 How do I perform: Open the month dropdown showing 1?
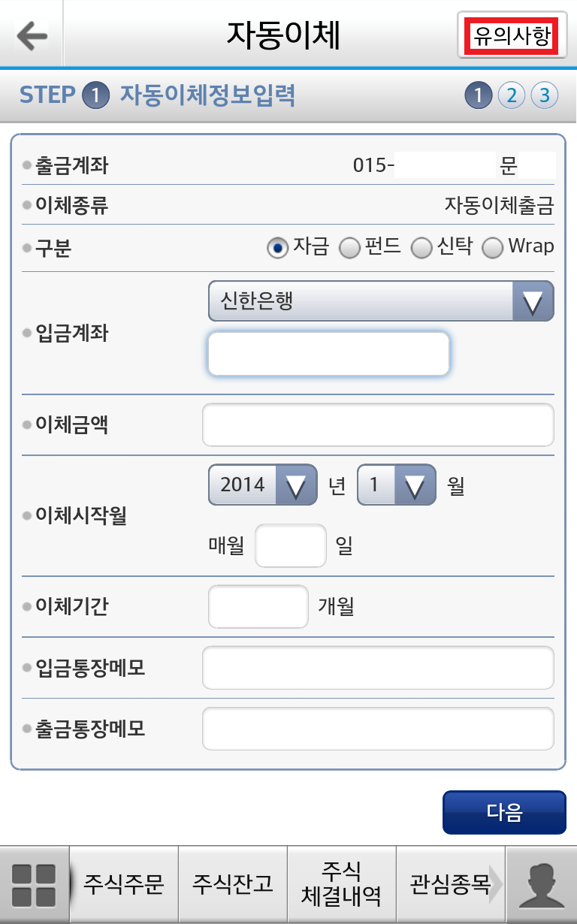397,485
